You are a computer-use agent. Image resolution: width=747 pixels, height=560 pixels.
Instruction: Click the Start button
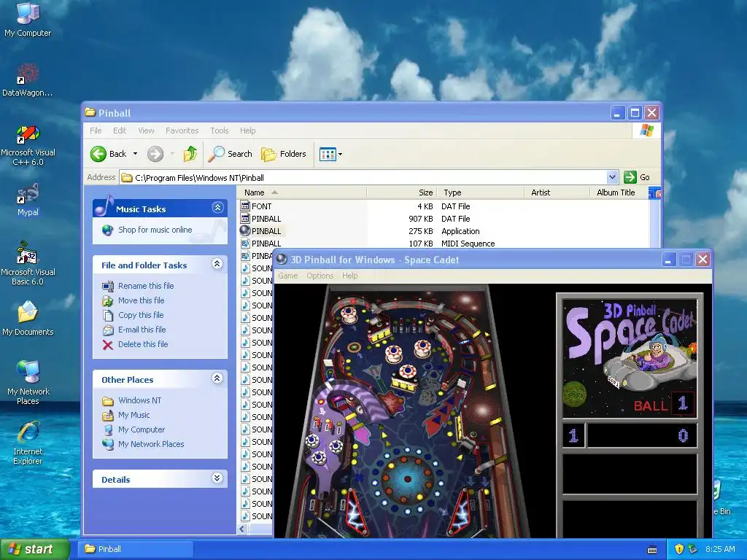coord(34,549)
